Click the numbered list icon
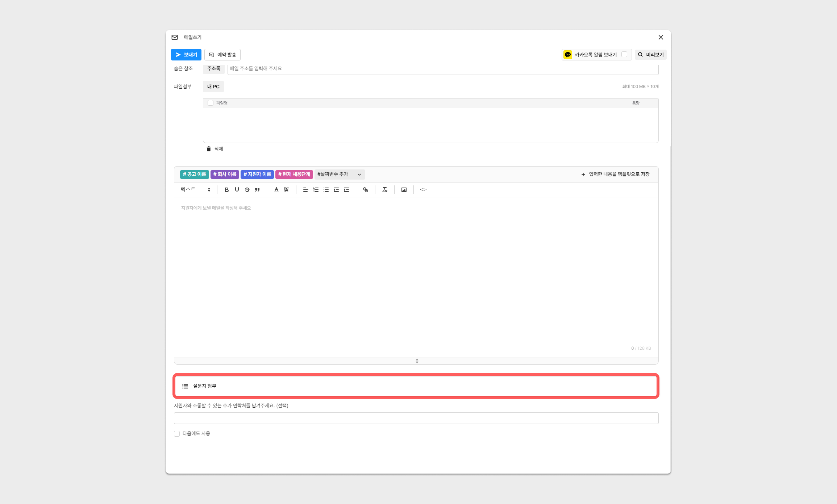 coord(316,190)
